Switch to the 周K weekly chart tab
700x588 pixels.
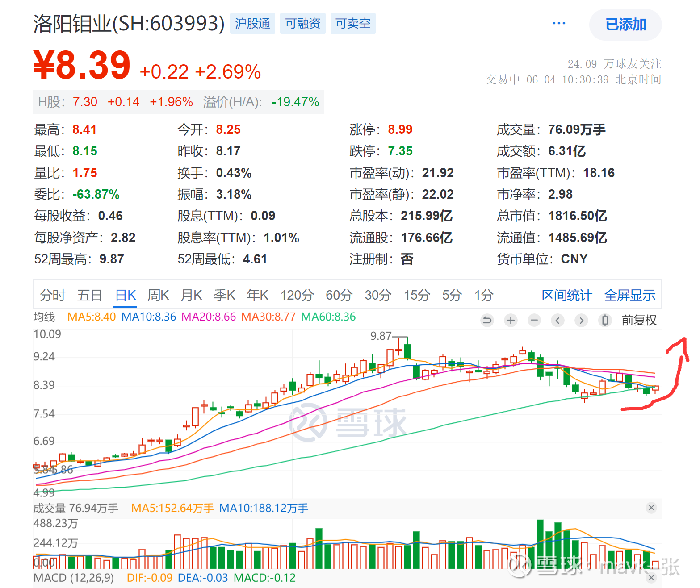coord(158,295)
